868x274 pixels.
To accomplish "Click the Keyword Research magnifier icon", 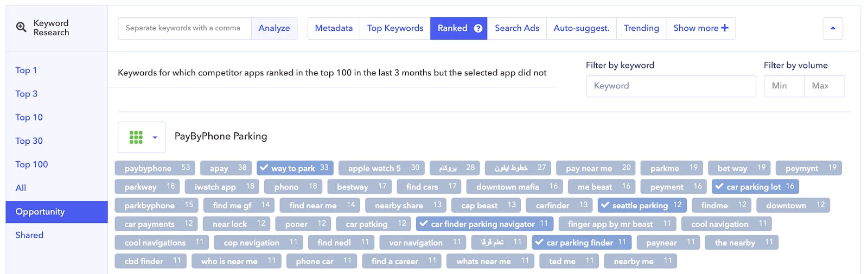I will pos(21,27).
